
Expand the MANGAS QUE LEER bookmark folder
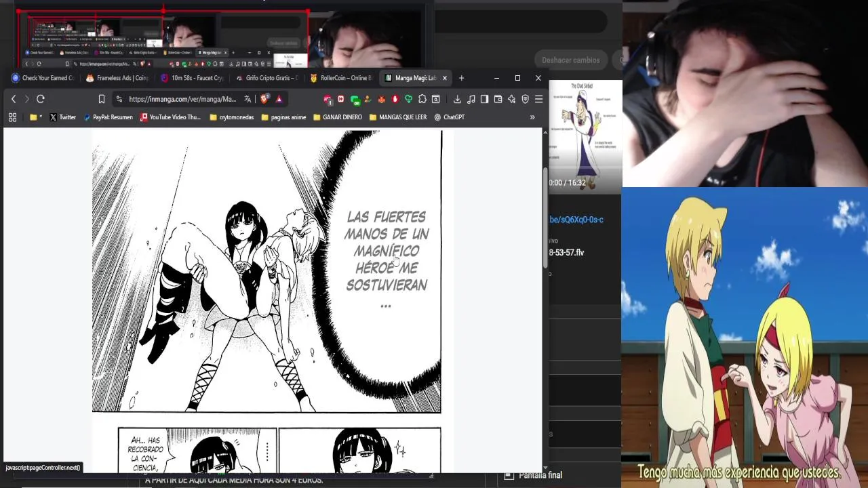point(398,117)
